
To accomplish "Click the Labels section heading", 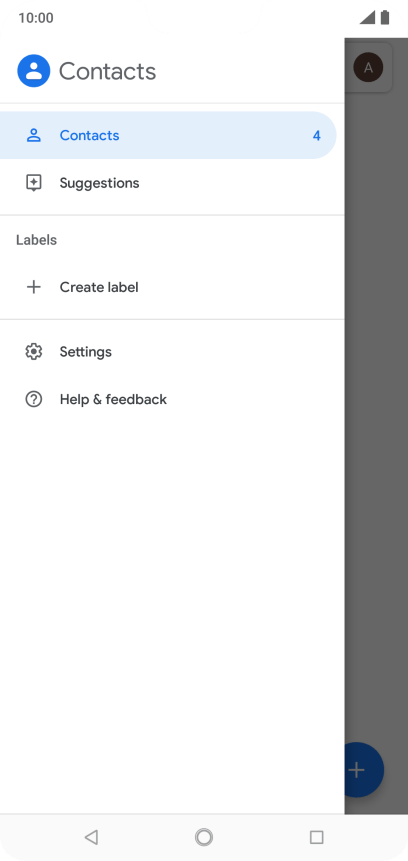I will tap(36, 240).
